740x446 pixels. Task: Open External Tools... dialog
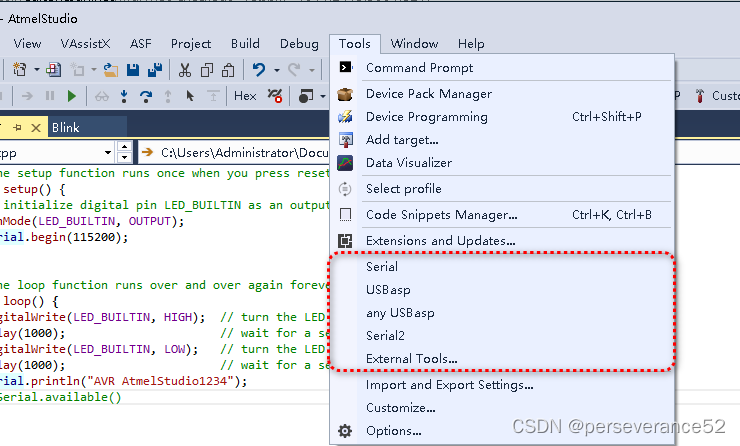[x=503, y=359]
